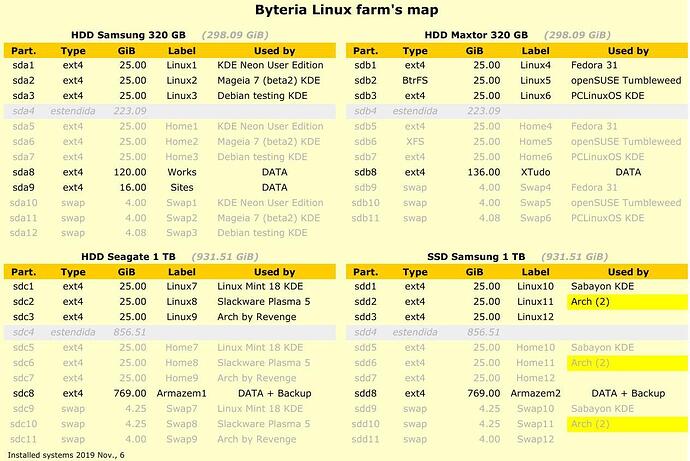The image size is (690, 461).
Task: Click the 'Installed systems 2019 Nov., 6' footer
Action: coord(66,455)
